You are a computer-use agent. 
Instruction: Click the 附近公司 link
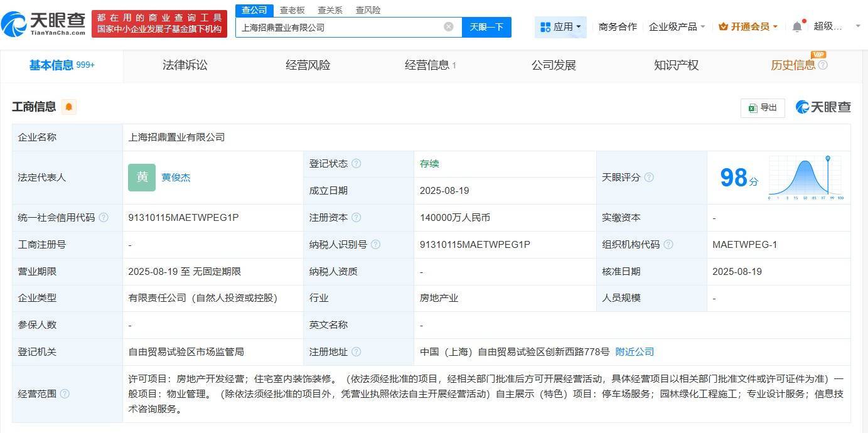635,352
